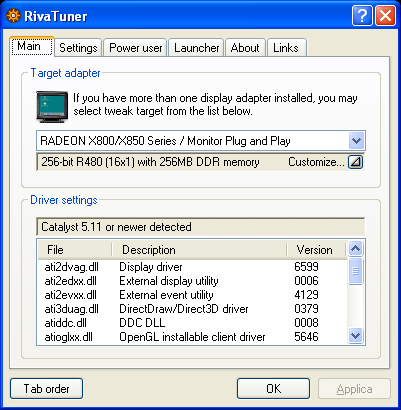Open the Customize triangle button
This screenshot has width=401, height=410.
tap(355, 162)
